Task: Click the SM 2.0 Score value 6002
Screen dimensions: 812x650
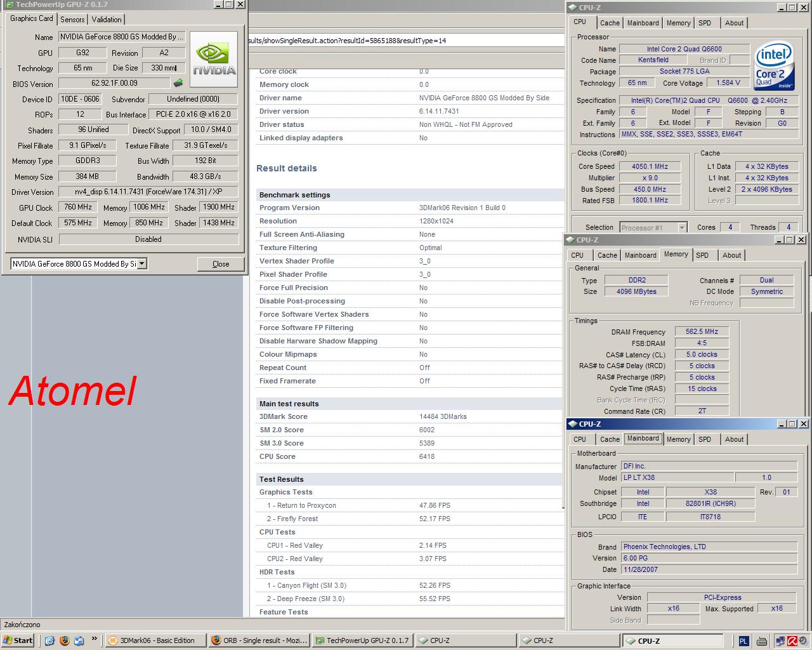Action: click(x=427, y=430)
